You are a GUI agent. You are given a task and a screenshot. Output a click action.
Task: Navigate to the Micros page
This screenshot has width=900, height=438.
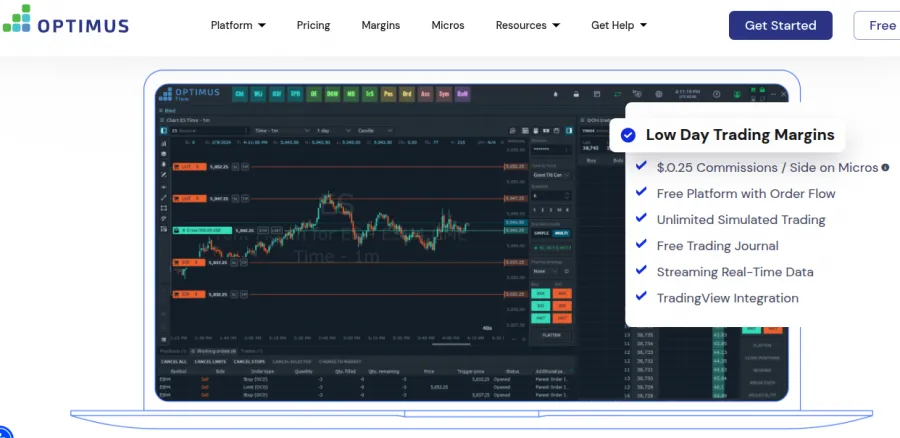point(448,25)
